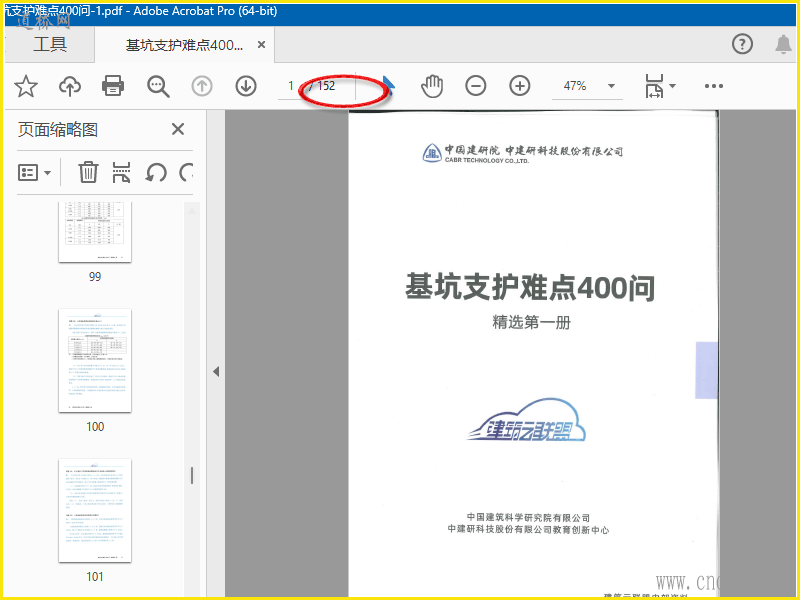The height and width of the screenshot is (600, 800).
Task: Open page thumbnails options list icon
Action: point(28,172)
